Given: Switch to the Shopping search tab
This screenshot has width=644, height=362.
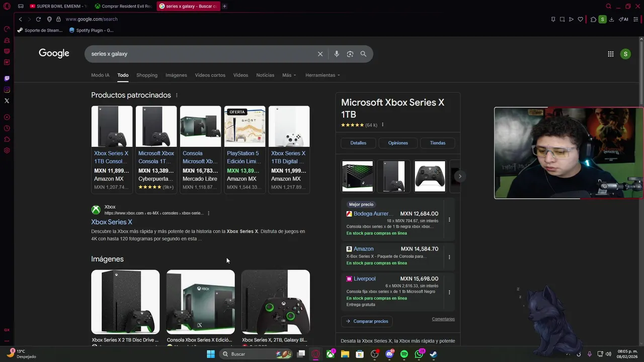Looking at the screenshot, I should pyautogui.click(x=147, y=75).
